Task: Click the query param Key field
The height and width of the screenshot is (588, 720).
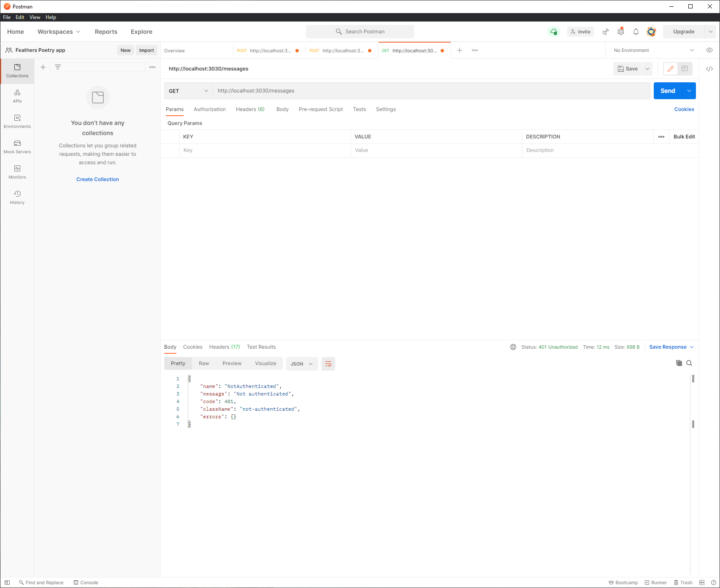Action: pos(266,150)
